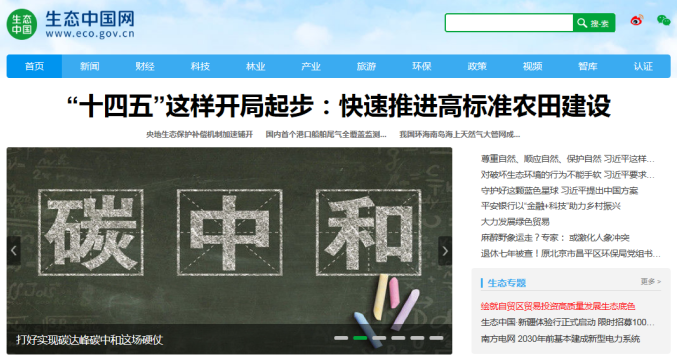The height and width of the screenshot is (363, 677).
Task: Go to previous carousel slide arrow
Action: [x=14, y=251]
